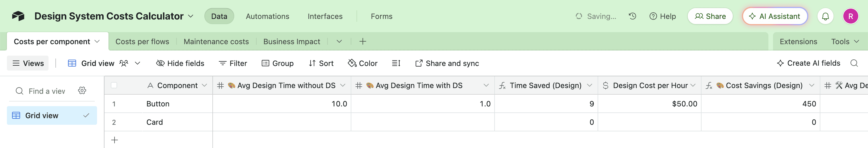Open the AI Assistant button
This screenshot has height=148, width=868.
tap(775, 16)
